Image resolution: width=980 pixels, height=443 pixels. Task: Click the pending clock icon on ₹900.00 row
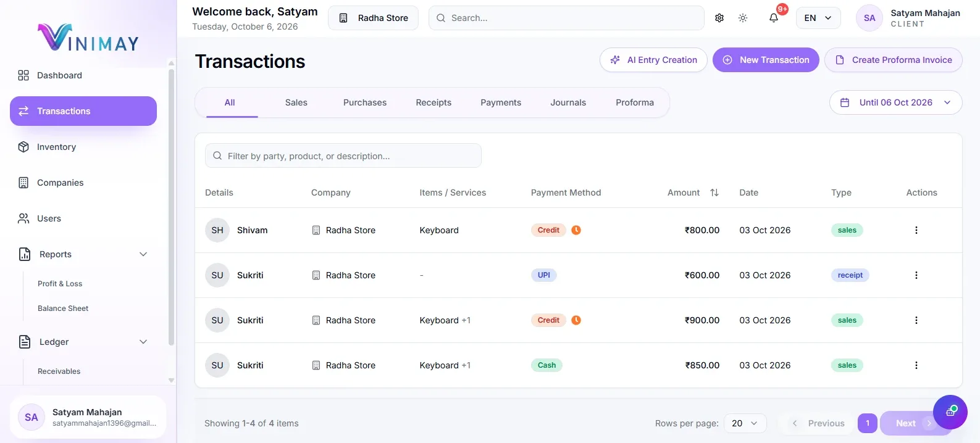(576, 320)
